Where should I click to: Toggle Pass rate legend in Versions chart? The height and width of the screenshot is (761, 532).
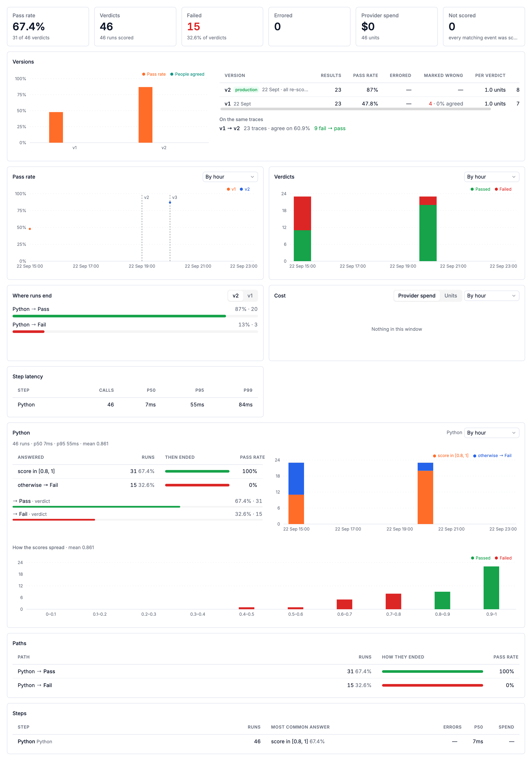point(154,74)
